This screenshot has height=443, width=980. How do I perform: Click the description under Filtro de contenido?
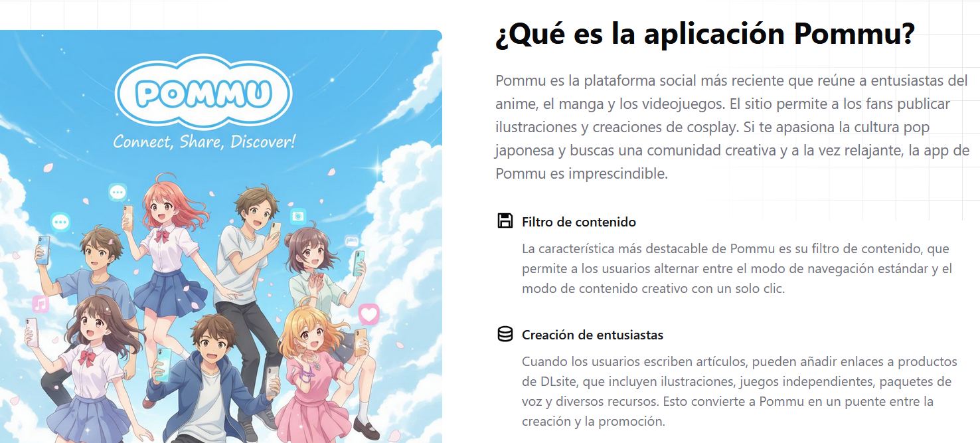[737, 269]
